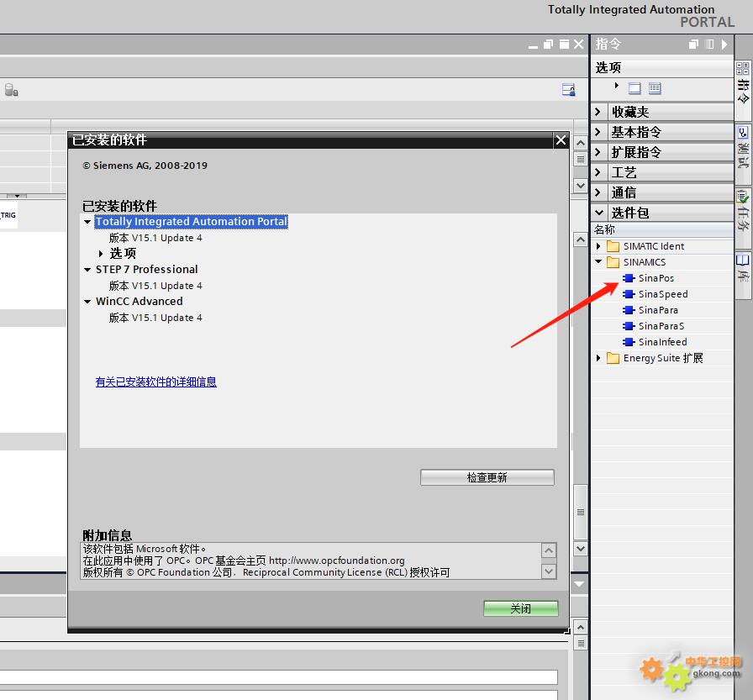Click the SinaSpeed text label
The height and width of the screenshot is (700, 753).
point(663,294)
